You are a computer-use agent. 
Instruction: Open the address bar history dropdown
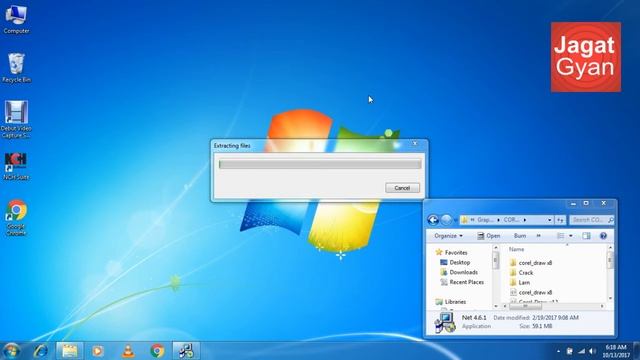549,220
